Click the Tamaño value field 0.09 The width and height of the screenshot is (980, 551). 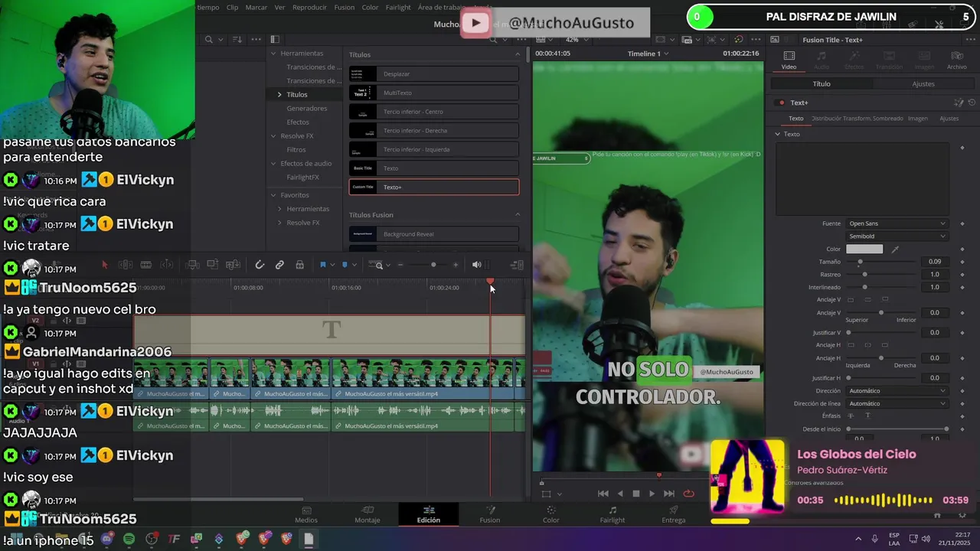[935, 262]
